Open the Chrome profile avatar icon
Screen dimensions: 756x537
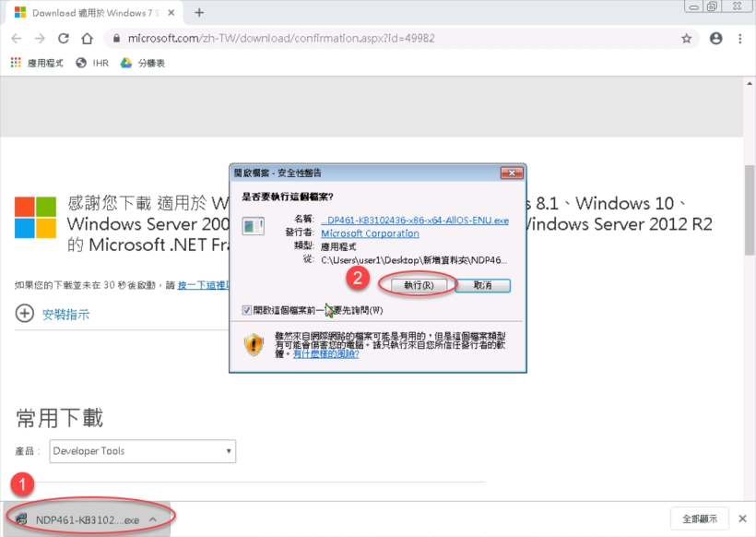pyautogui.click(x=716, y=39)
